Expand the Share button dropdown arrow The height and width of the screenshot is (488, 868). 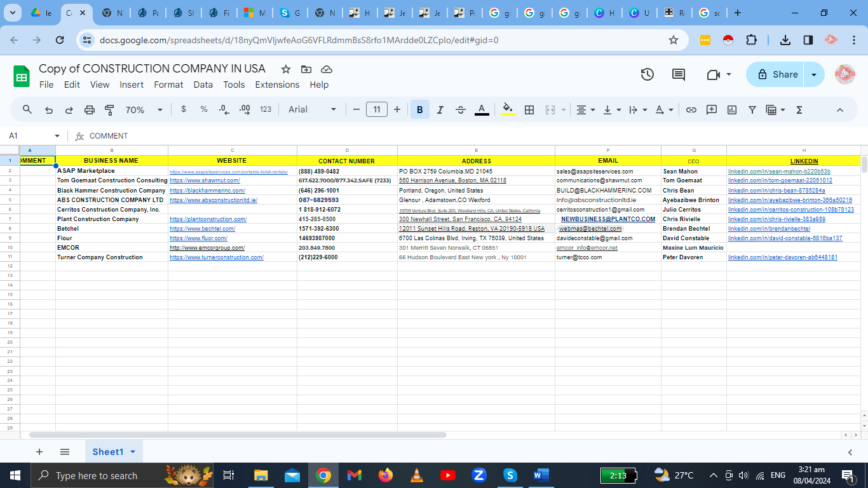click(814, 74)
